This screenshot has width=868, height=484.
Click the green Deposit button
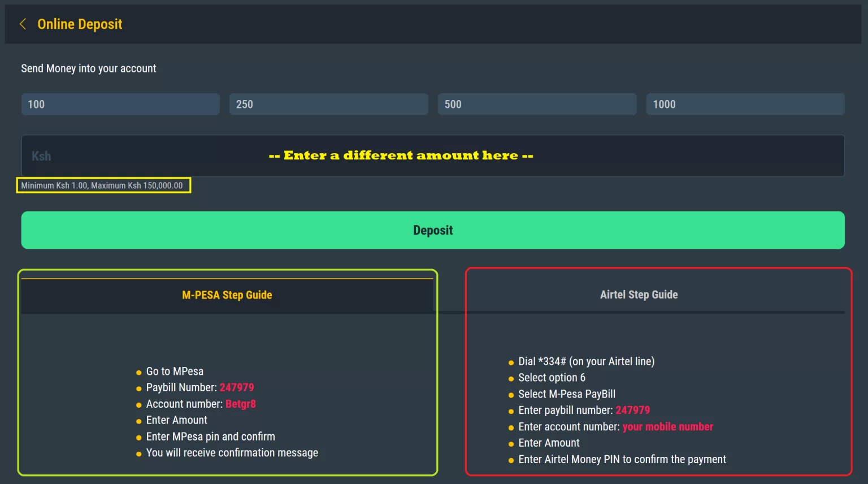tap(433, 230)
